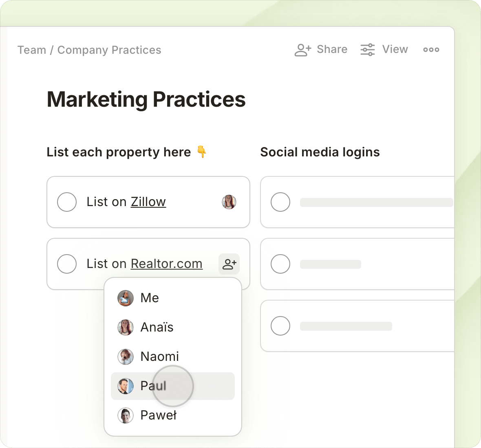
Task: Check off the List on Zillow task
Action: click(x=67, y=202)
